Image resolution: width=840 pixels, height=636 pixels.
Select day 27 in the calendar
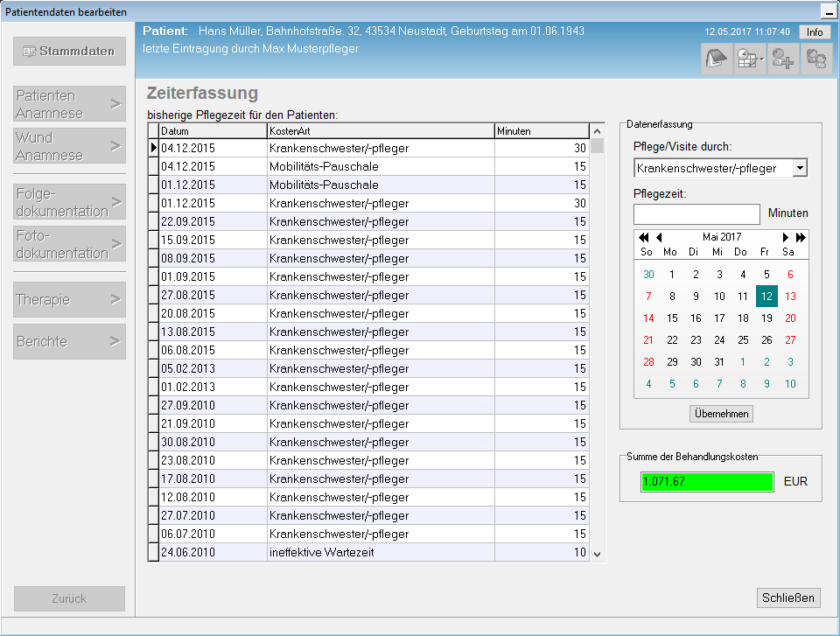[x=790, y=340]
